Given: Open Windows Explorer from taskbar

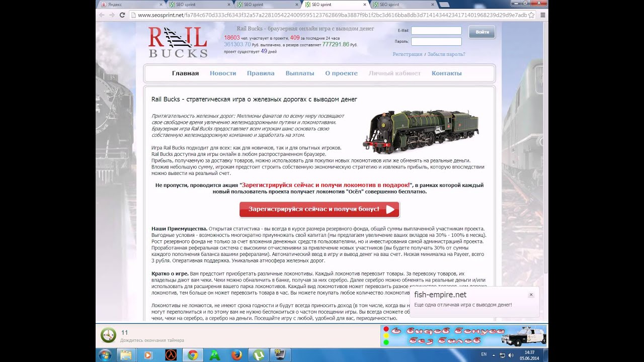Looking at the screenshot, I should pos(126,355).
